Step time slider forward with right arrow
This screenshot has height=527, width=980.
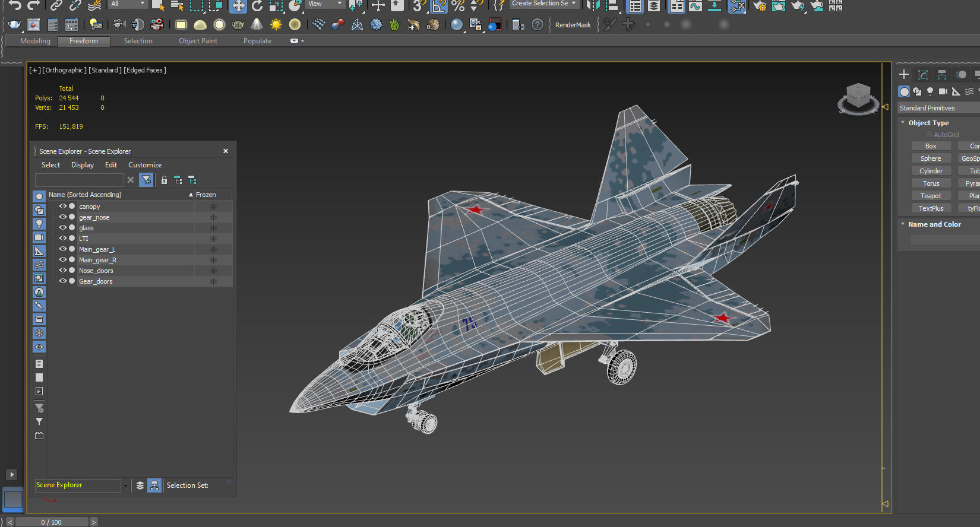[93, 522]
